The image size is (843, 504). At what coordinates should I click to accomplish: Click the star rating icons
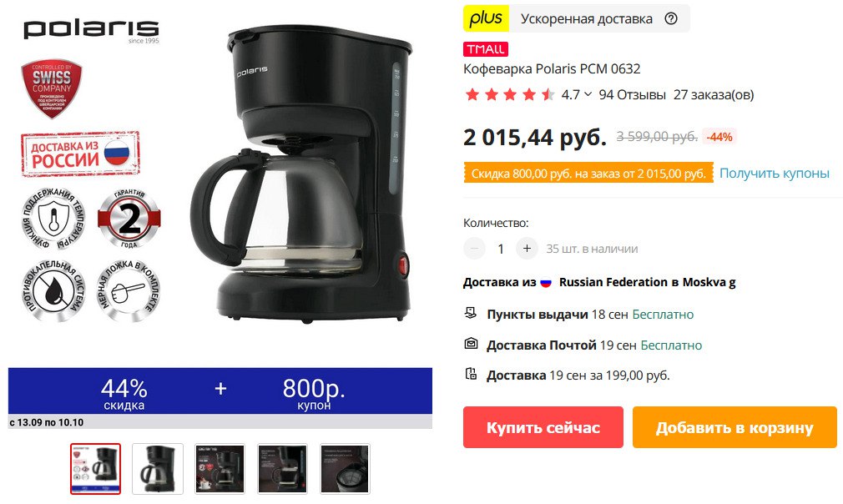point(510,95)
